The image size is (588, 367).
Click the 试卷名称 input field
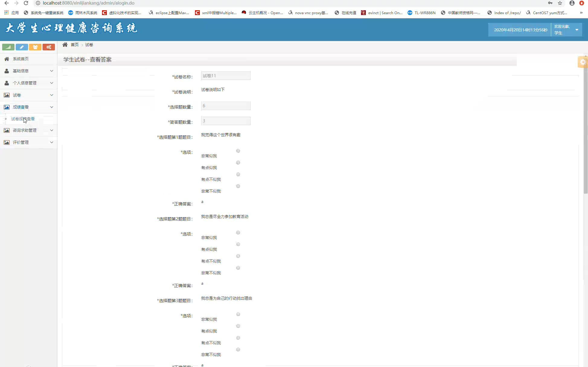tap(226, 76)
